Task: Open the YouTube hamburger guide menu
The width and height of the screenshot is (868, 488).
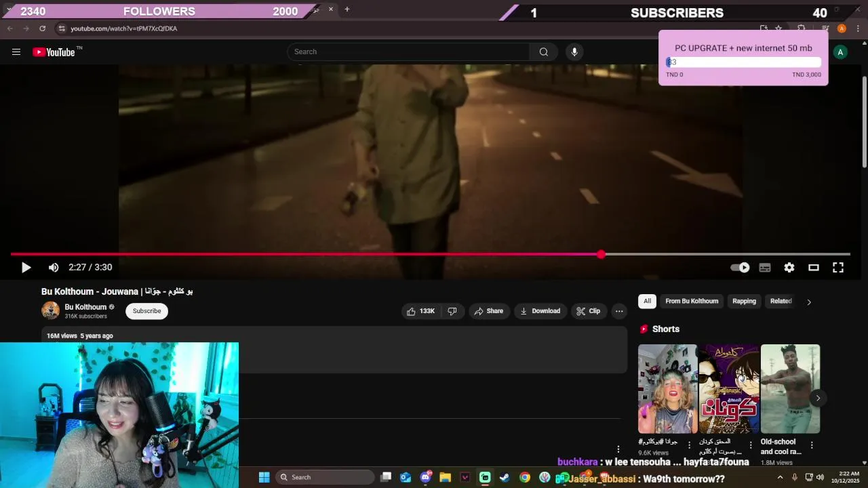Action: 16,52
